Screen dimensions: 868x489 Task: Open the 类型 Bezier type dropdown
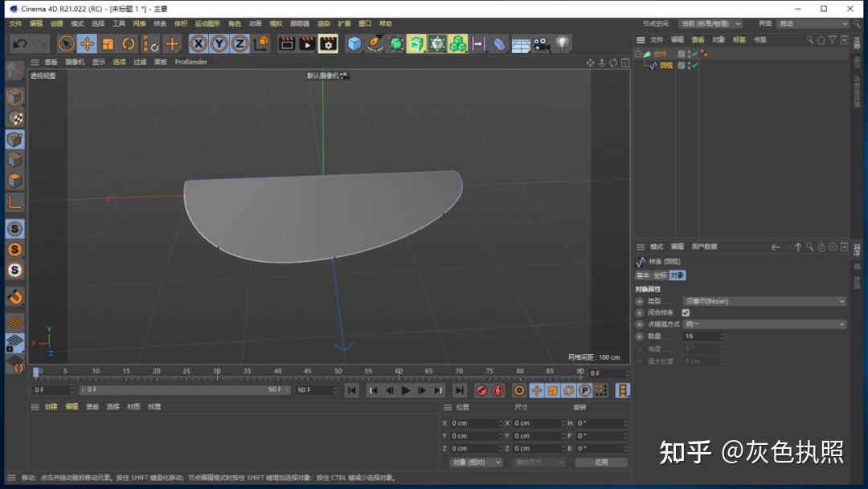(x=764, y=301)
